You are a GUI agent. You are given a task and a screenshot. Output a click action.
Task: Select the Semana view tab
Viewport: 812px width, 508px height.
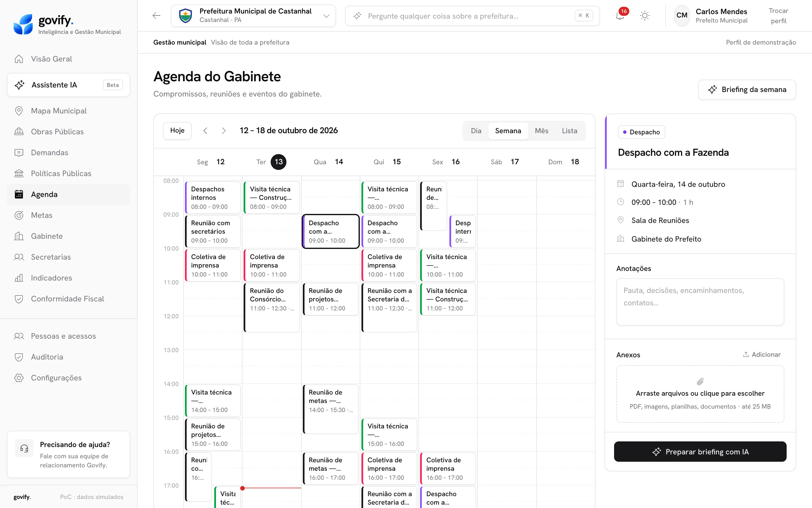tap(508, 131)
